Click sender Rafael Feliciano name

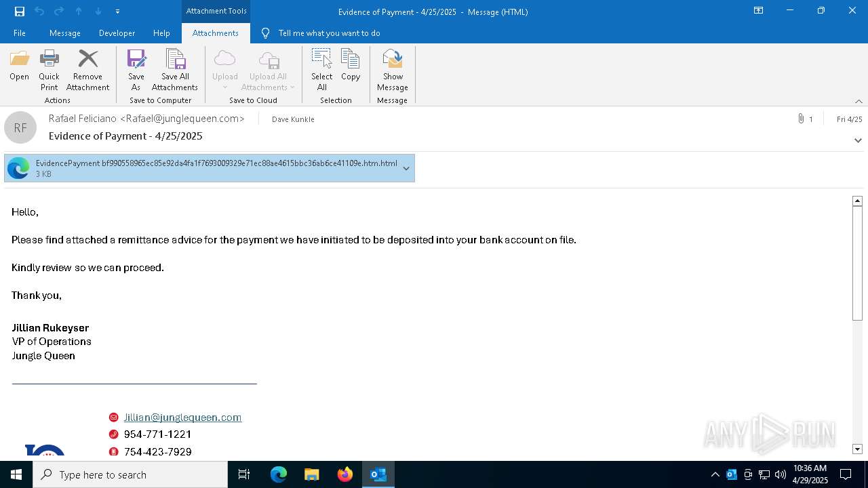click(146, 119)
